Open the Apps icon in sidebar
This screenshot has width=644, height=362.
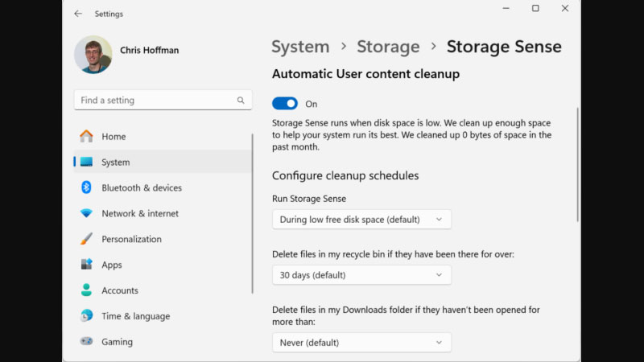tap(86, 265)
